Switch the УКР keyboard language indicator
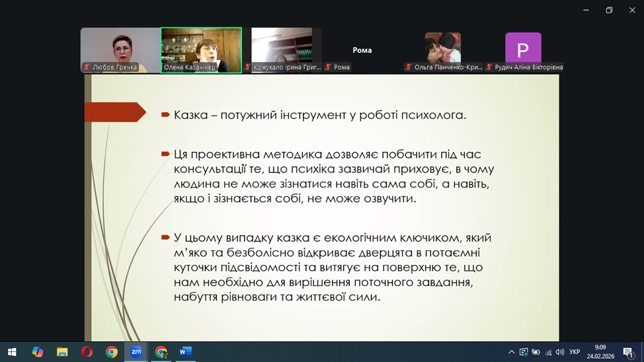This screenshot has height=362, width=644. point(575,352)
